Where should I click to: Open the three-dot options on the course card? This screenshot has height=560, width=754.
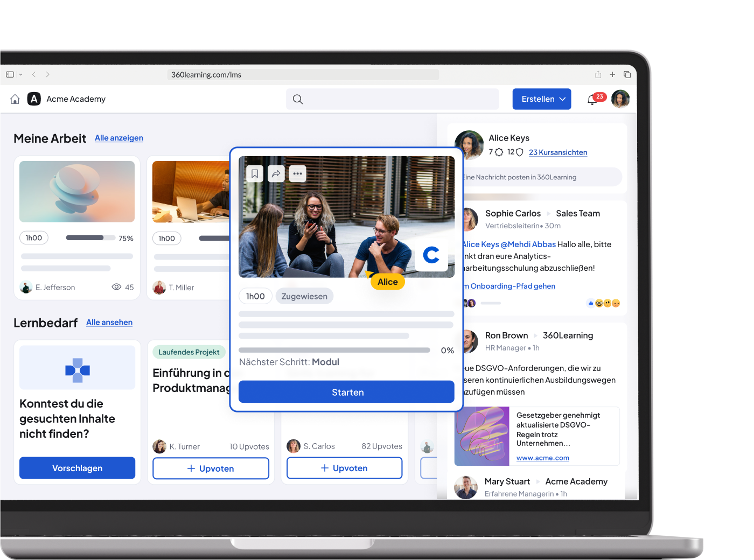point(297,173)
